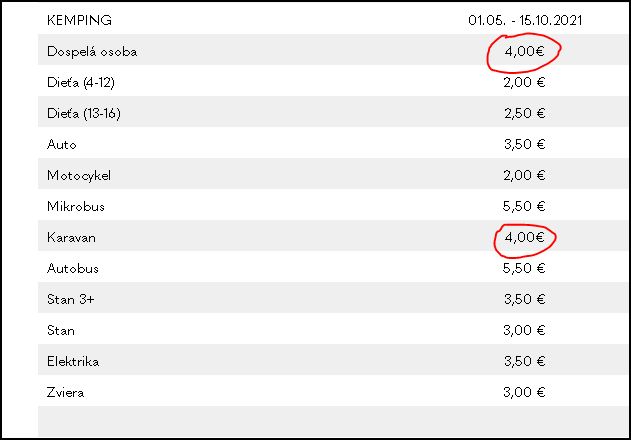The width and height of the screenshot is (631, 440).
Task: Select the Stan 3,00 € price
Action: (524, 330)
